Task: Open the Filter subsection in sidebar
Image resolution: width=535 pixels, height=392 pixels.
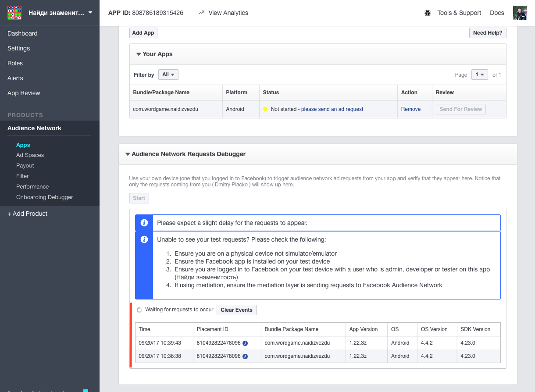Action: [x=22, y=176]
